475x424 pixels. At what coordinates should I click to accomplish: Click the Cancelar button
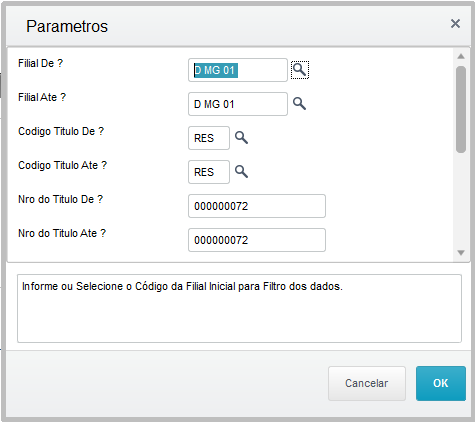click(367, 383)
